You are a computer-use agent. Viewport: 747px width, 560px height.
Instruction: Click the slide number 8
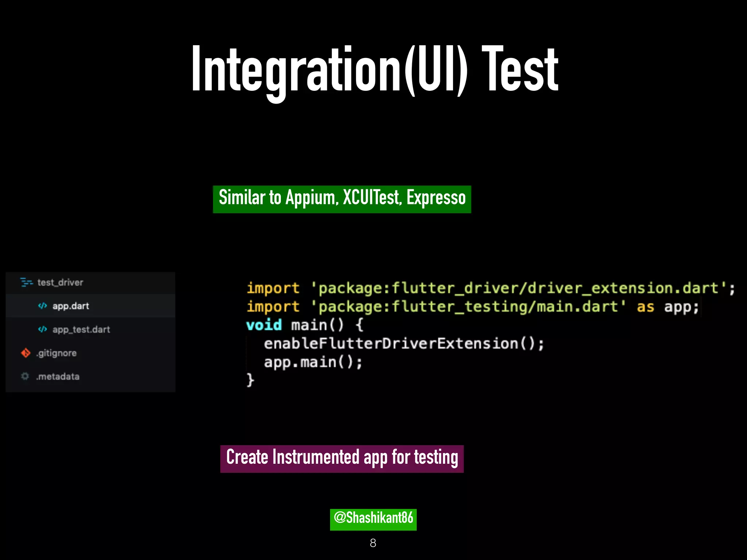373,543
